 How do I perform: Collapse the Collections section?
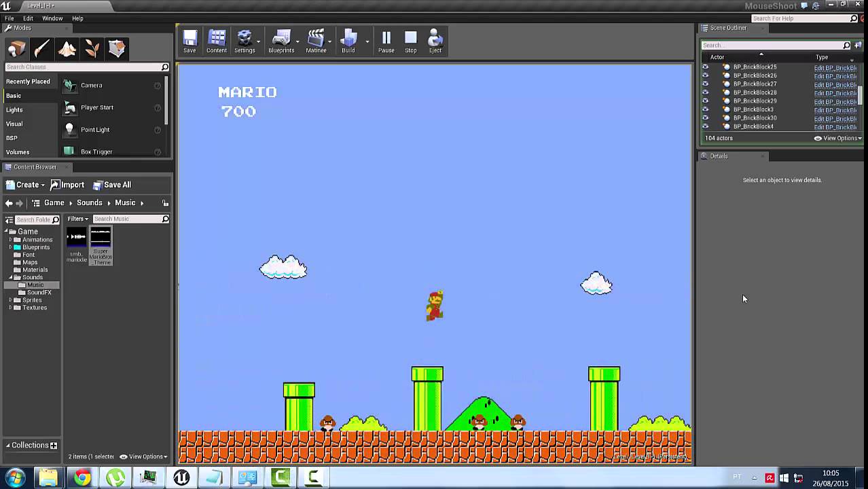(x=8, y=446)
